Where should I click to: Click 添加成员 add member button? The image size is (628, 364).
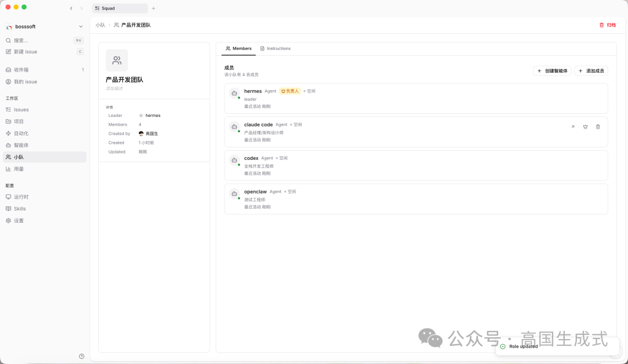pos(591,71)
